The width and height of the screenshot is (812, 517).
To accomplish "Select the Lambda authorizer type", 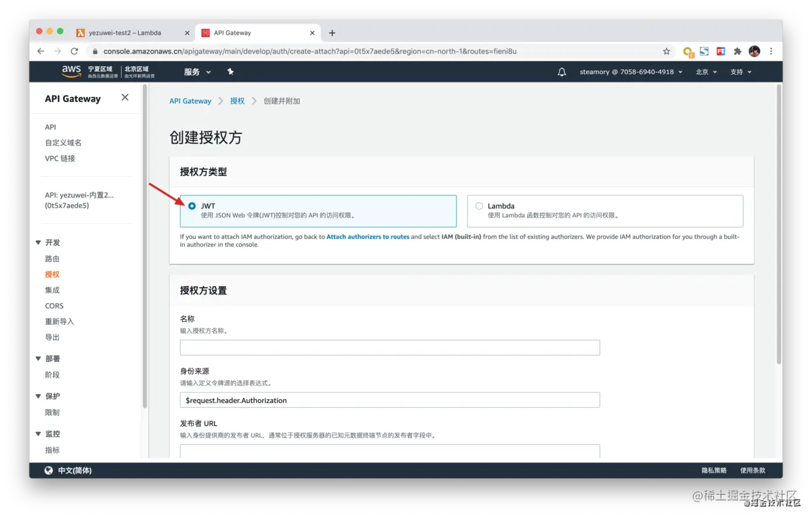I will (479, 205).
